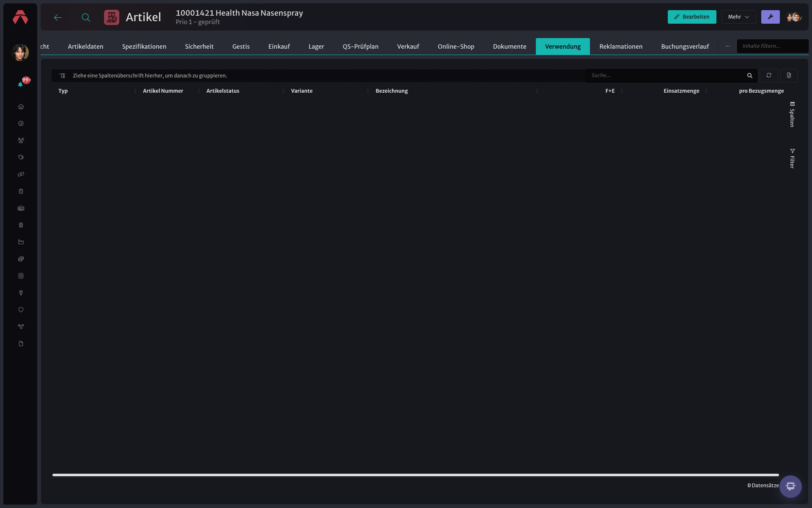Image resolution: width=812 pixels, height=508 pixels.
Task: Open the magnifier search icon in header
Action: (86, 17)
